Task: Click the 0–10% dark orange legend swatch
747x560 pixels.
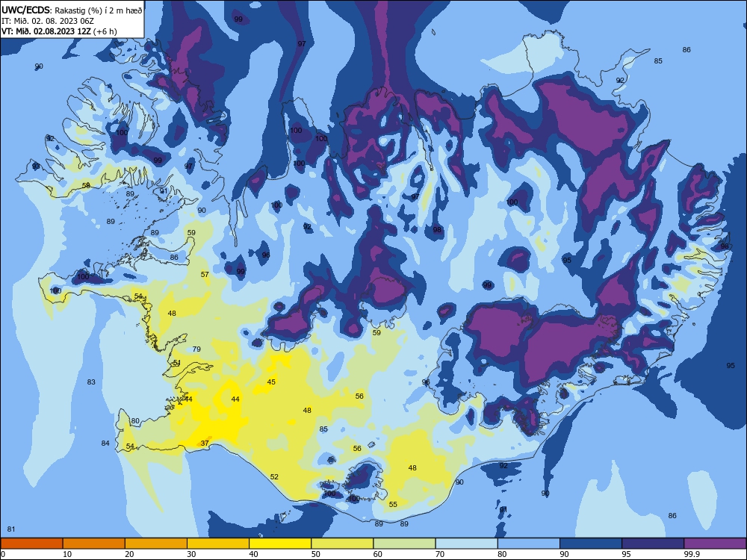Action: tap(31, 544)
